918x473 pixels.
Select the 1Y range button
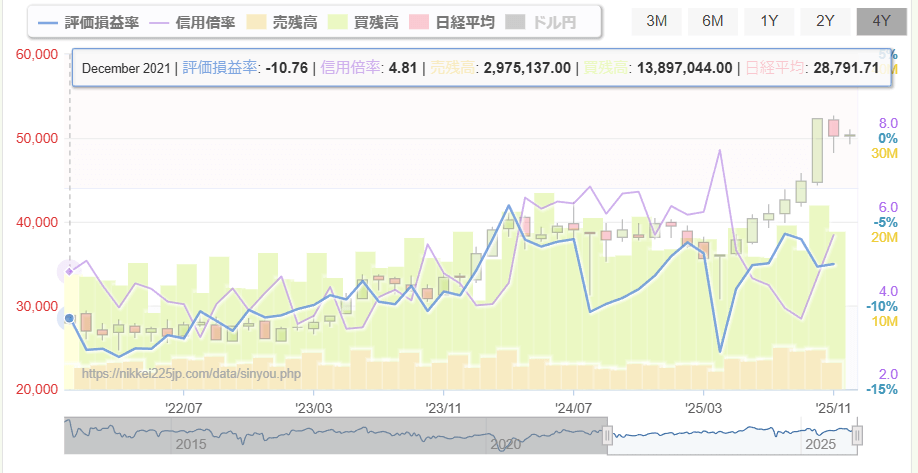pos(769,21)
